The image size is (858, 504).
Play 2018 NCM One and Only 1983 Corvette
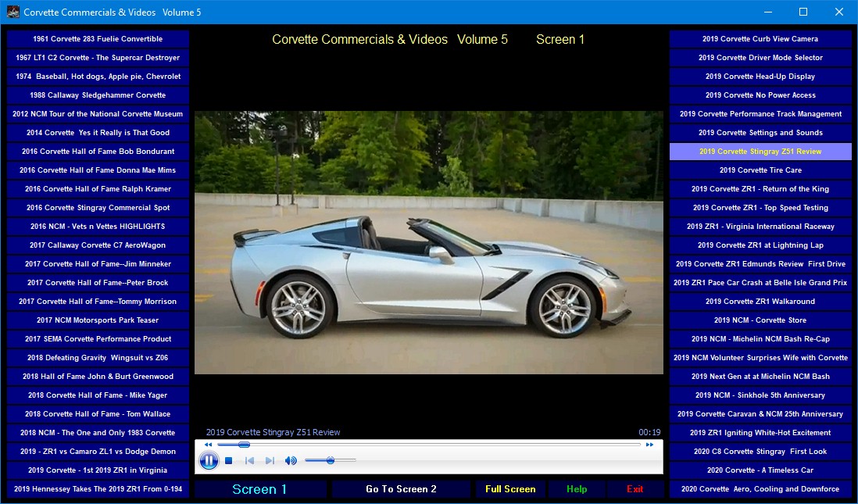tap(98, 433)
